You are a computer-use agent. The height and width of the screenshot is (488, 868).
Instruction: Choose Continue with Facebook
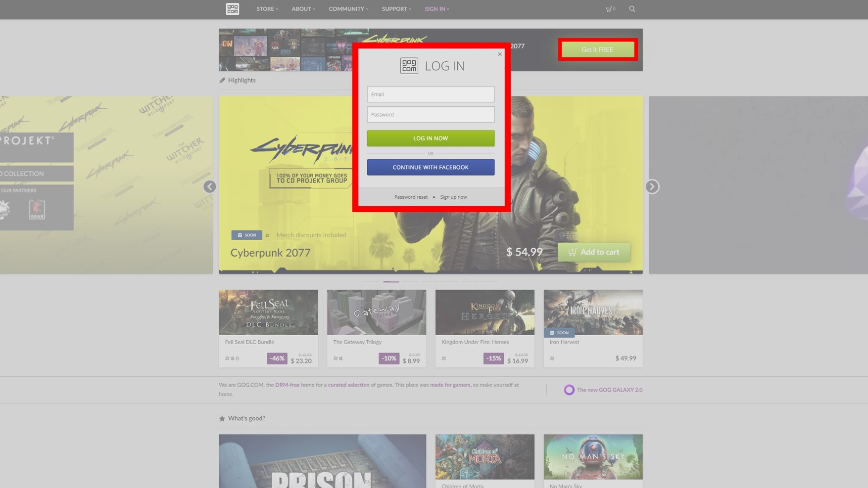431,167
